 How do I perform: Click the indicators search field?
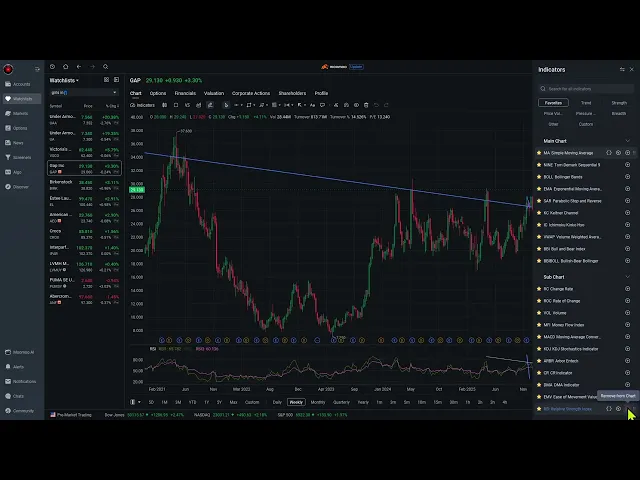pos(586,89)
